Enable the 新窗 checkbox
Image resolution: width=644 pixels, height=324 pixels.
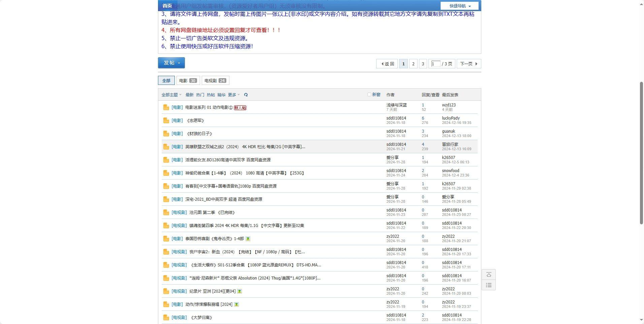tap(369, 95)
